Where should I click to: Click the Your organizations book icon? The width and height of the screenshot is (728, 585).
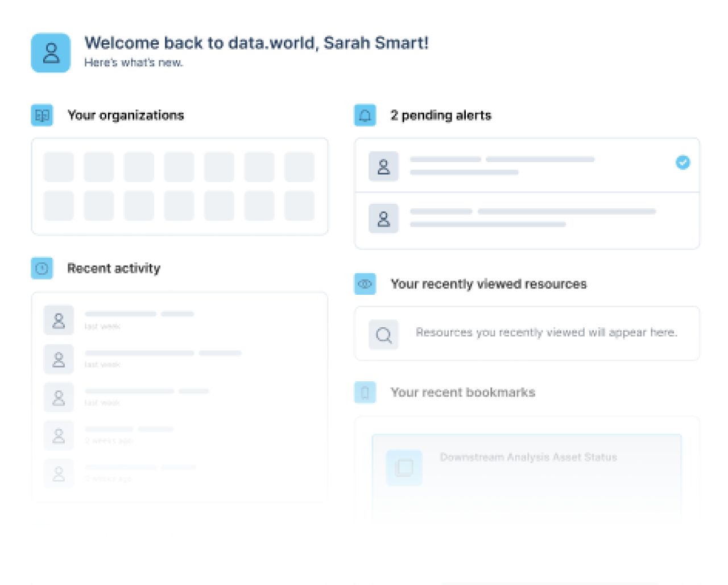[42, 115]
